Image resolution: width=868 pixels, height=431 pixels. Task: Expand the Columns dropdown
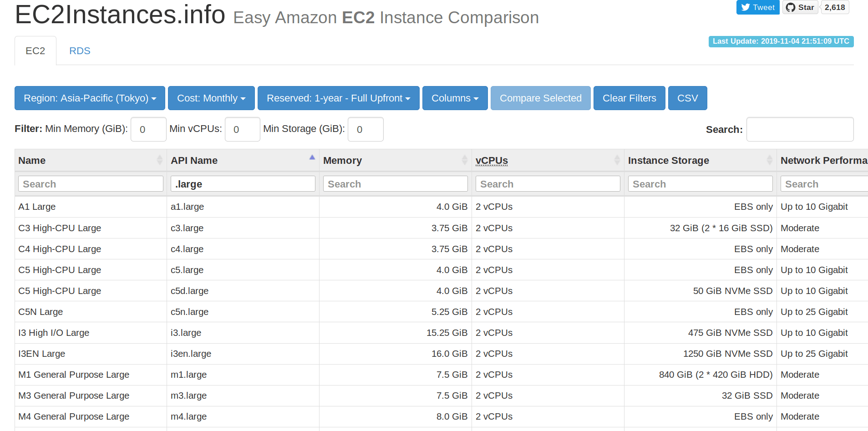[455, 98]
